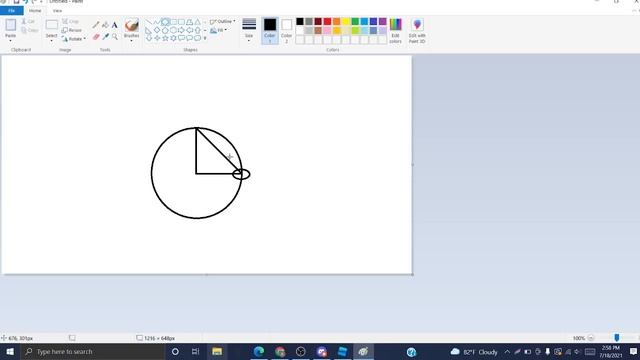Choose the Left arrow shape

189,30
